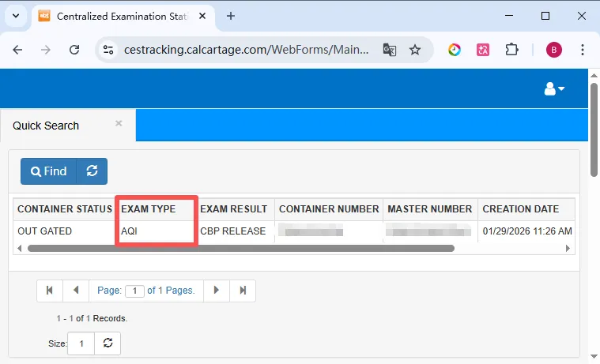The width and height of the screenshot is (600, 364).
Task: Click the page scrollbar up arrow
Action: point(594,75)
